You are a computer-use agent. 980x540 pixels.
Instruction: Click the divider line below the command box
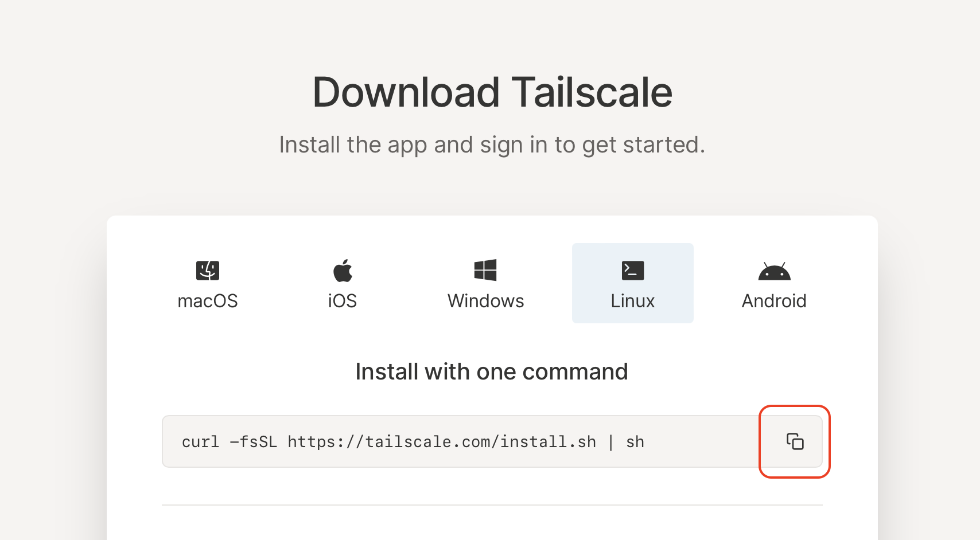coord(492,504)
